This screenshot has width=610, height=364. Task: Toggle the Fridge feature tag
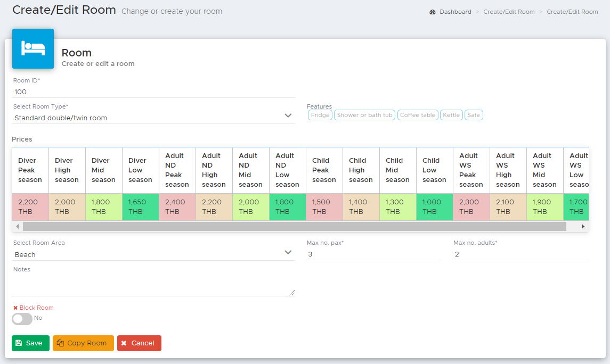pyautogui.click(x=320, y=115)
